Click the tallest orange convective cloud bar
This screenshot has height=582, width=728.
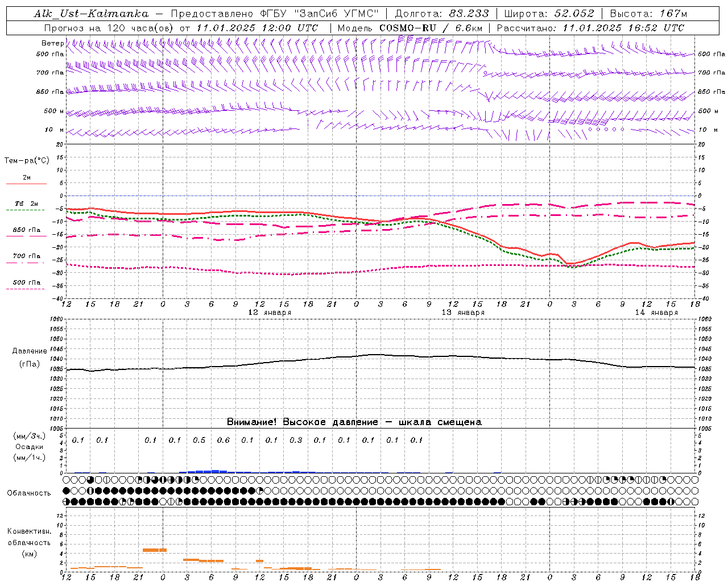click(155, 550)
